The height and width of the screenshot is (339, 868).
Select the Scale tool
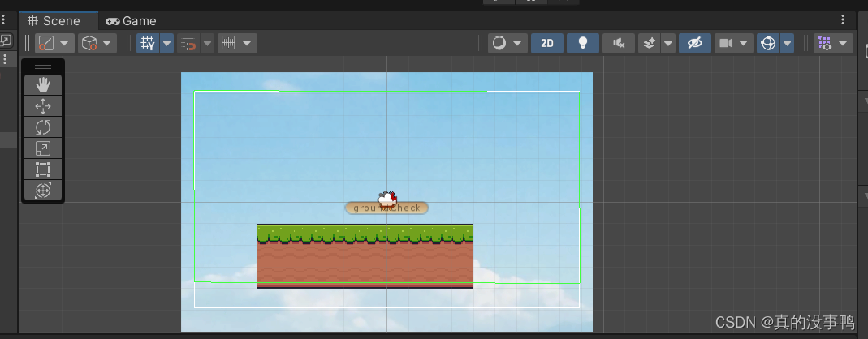pos(42,148)
